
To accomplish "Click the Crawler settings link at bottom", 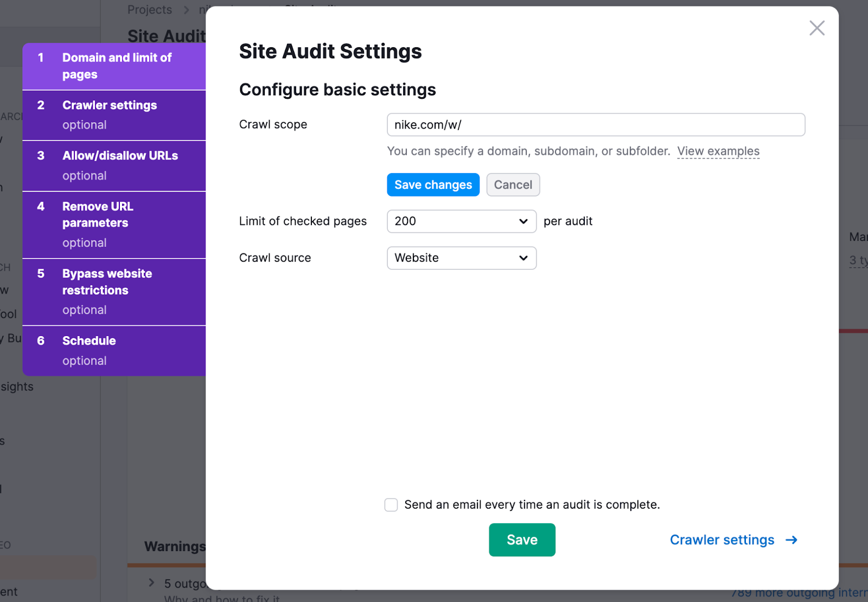I will click(722, 540).
